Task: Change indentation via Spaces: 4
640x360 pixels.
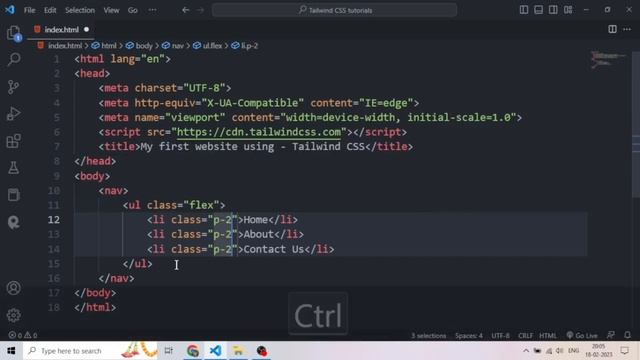Action: [469, 336]
